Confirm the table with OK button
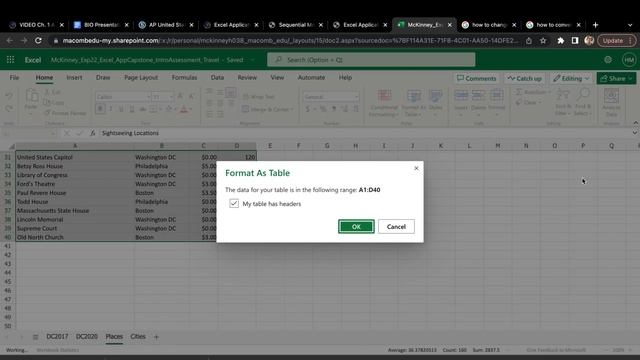640x360 pixels. point(356,227)
